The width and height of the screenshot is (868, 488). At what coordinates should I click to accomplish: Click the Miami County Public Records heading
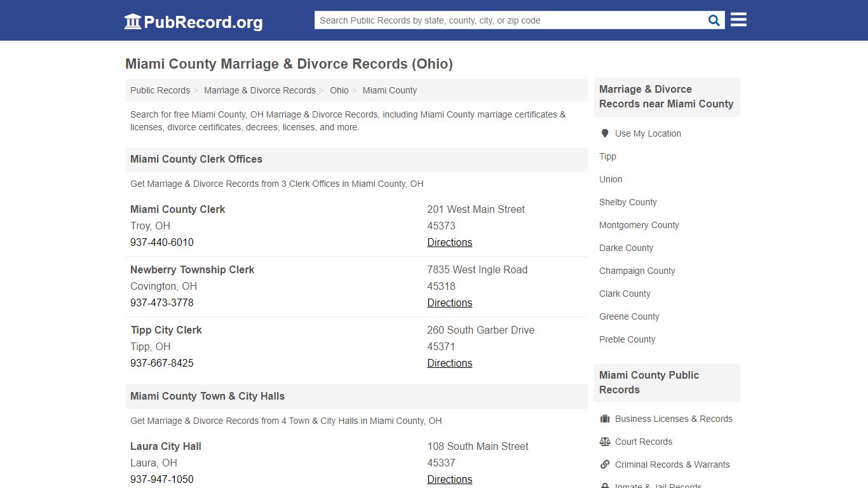coord(649,383)
